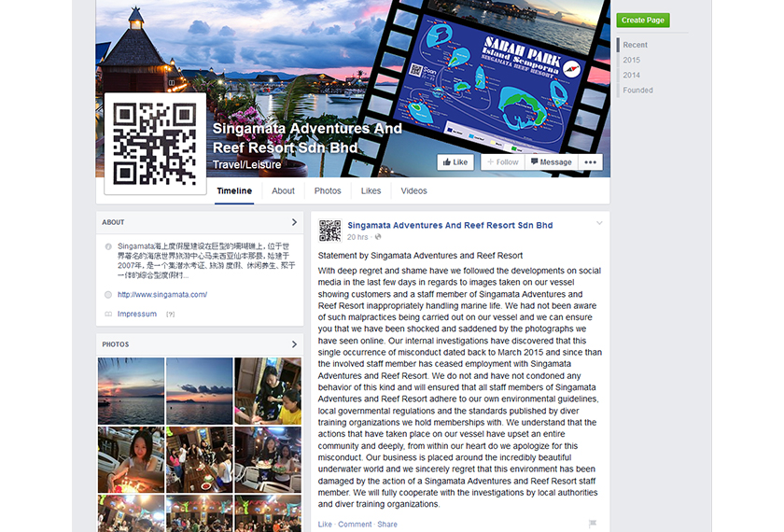Click the report flag icon on post
Screen dimensions: 784x532
click(x=593, y=524)
